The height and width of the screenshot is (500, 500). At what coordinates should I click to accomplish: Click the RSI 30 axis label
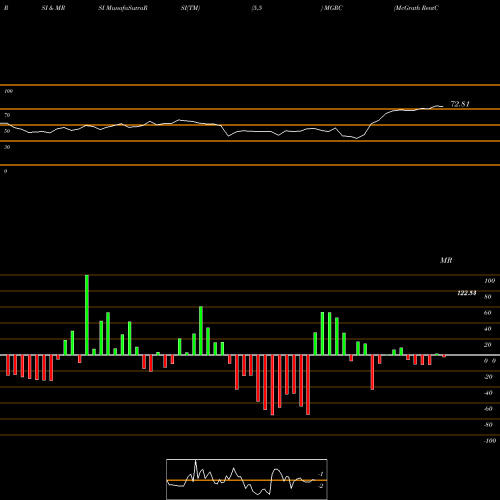[x=7, y=147]
